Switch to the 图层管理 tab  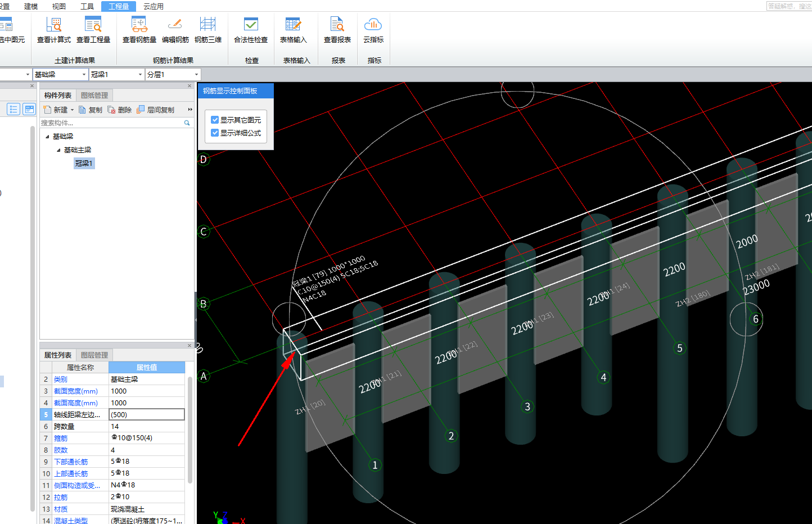click(94, 355)
